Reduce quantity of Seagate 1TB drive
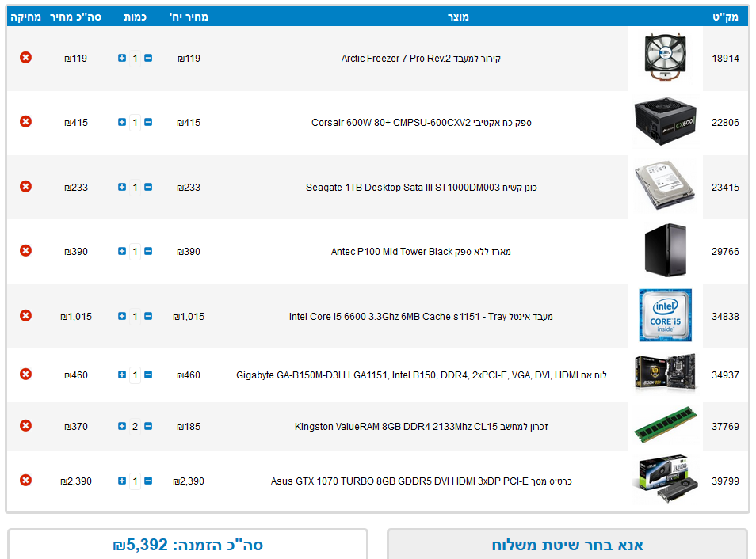The width and height of the screenshot is (756, 559). (148, 187)
